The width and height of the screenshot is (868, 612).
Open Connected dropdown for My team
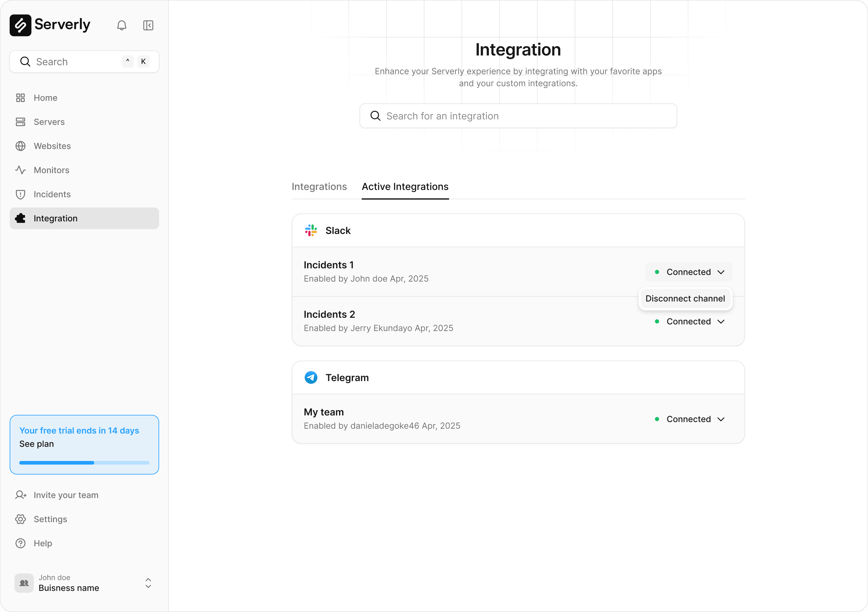tap(689, 419)
